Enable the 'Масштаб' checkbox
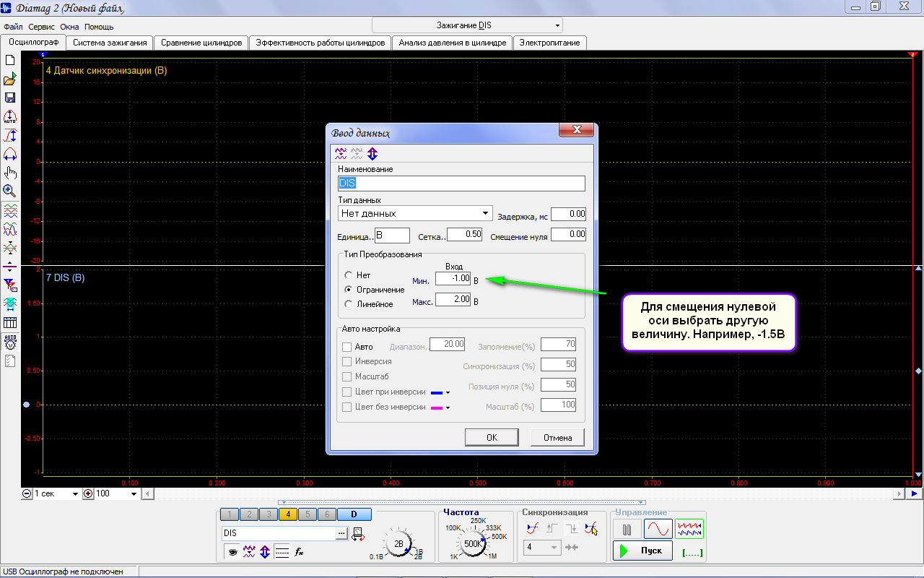 (x=346, y=377)
